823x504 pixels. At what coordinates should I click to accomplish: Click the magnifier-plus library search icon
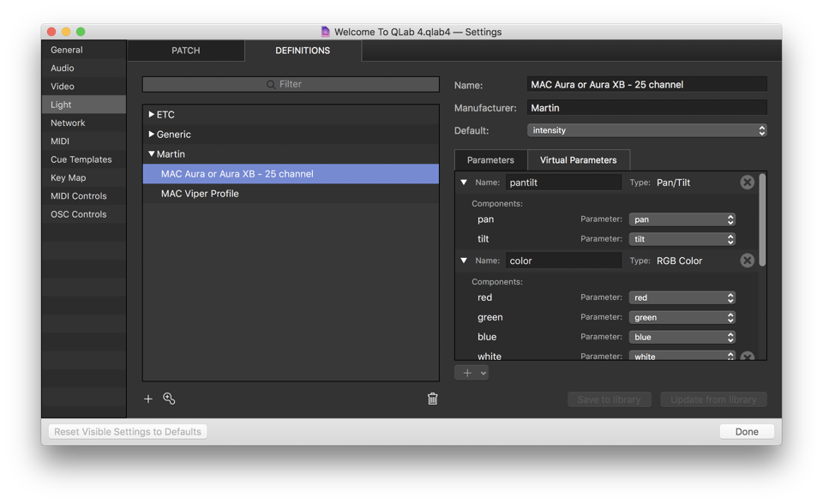169,399
